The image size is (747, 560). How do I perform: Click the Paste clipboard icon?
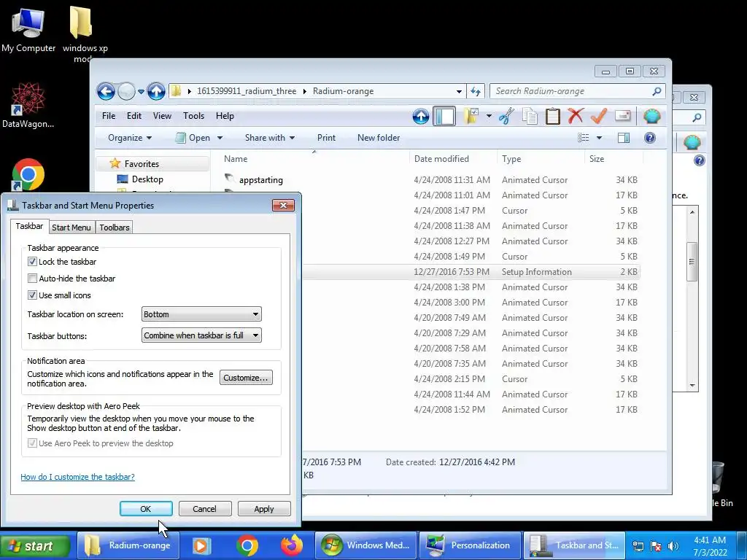553,116
